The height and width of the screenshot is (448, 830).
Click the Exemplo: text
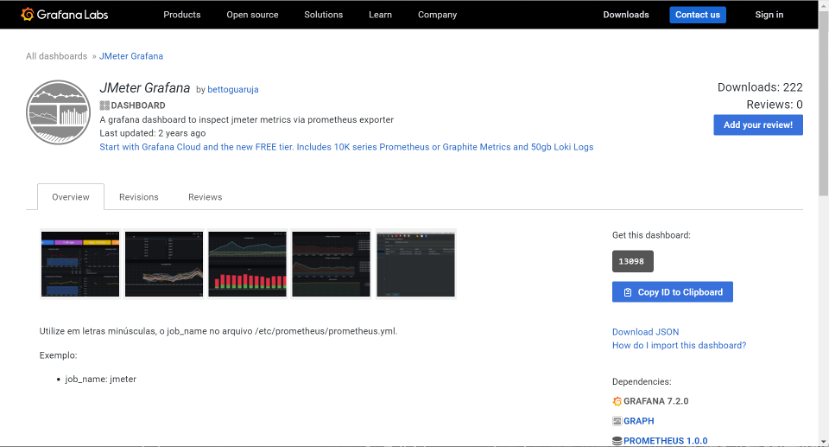point(58,355)
